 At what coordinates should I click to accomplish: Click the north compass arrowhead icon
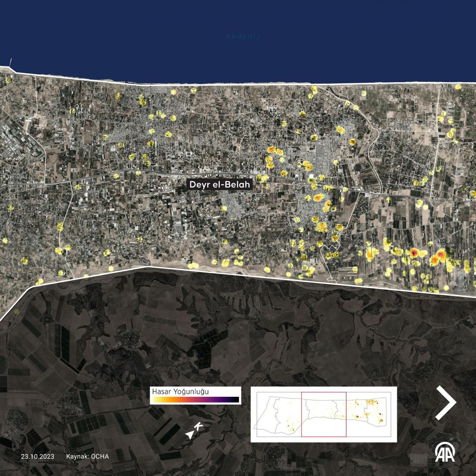click(190, 434)
